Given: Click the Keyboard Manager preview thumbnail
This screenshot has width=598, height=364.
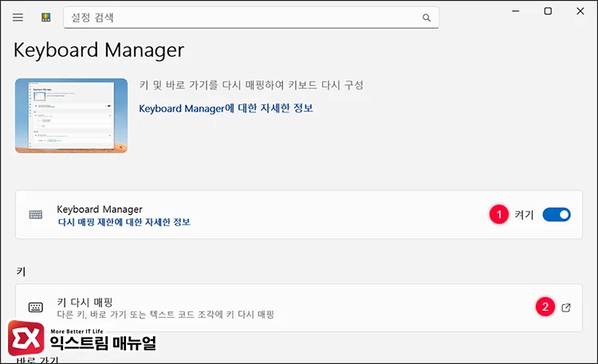Looking at the screenshot, I should click(71, 115).
